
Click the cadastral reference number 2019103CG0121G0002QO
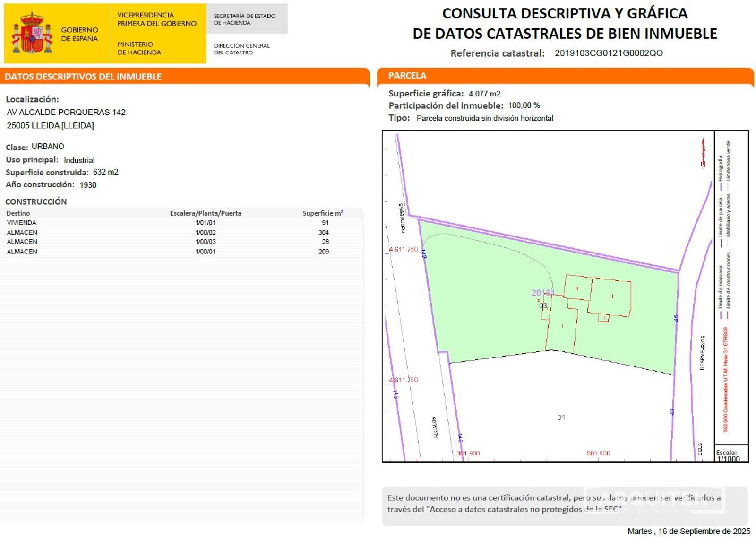[608, 53]
